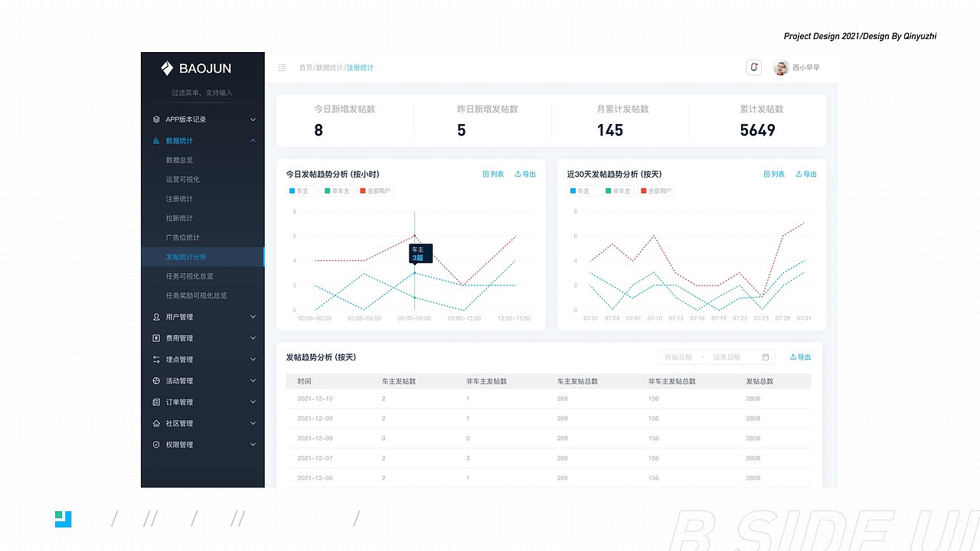Click the 发帖总数 column header
980x551 pixels.
pos(759,381)
